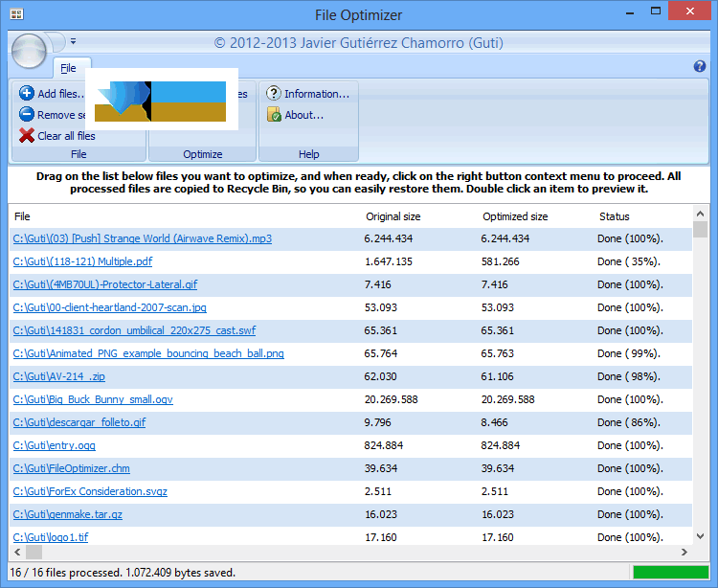Open the logo1.tif link

coord(51,537)
